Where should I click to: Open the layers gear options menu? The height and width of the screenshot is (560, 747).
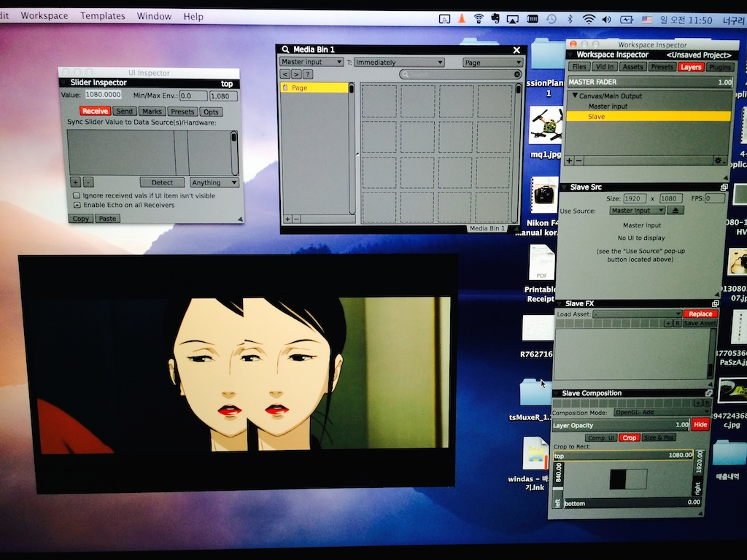point(719,161)
